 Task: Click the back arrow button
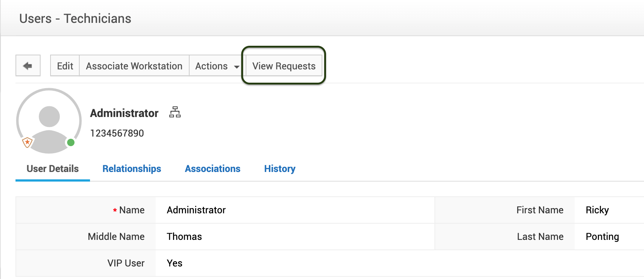coord(28,66)
